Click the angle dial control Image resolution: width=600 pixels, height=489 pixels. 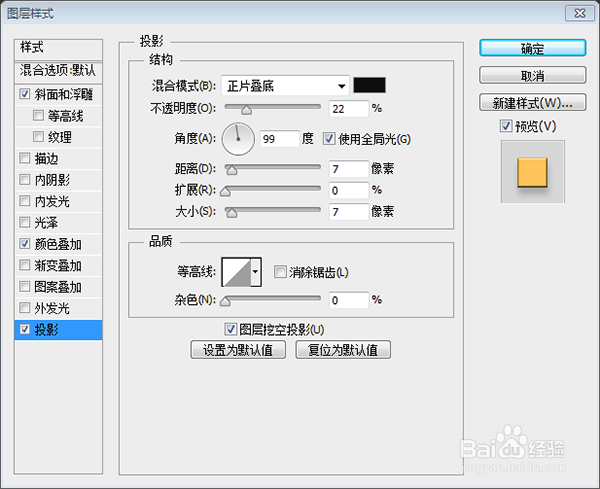[238, 139]
